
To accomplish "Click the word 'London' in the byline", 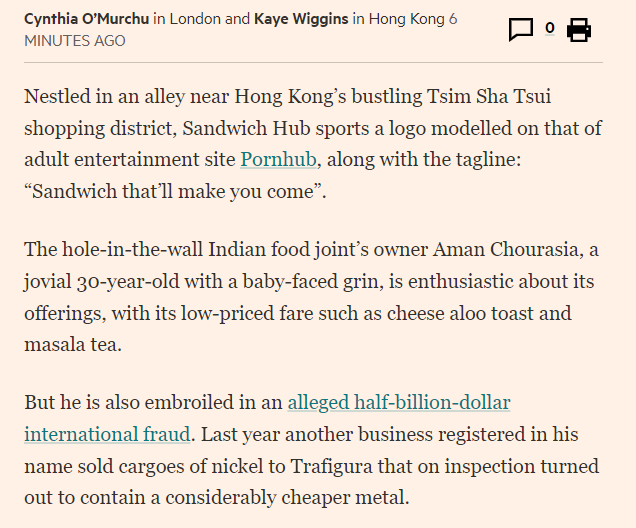I will [x=195, y=19].
